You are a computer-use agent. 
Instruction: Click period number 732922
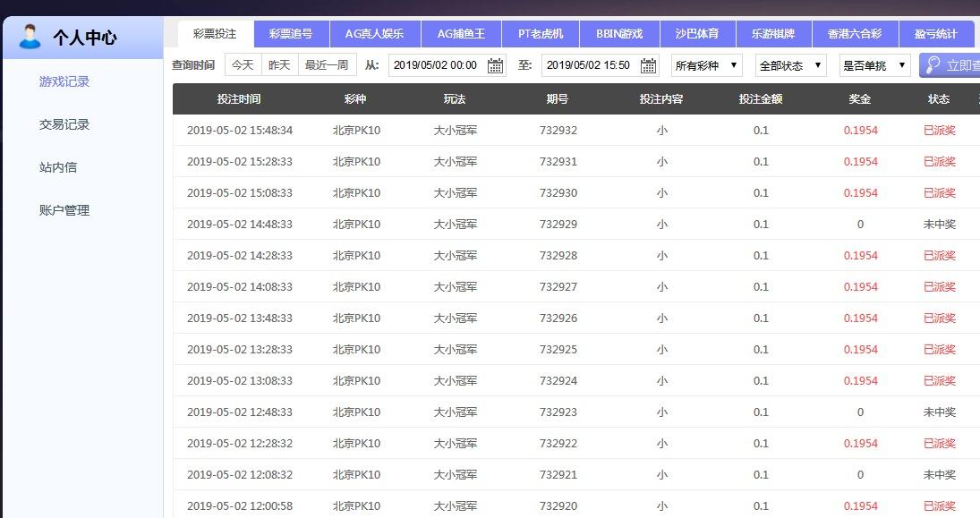coord(558,443)
